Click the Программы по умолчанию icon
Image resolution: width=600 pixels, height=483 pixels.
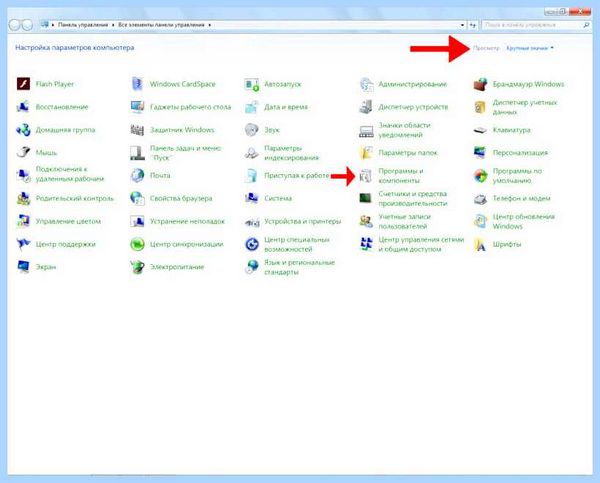(480, 175)
